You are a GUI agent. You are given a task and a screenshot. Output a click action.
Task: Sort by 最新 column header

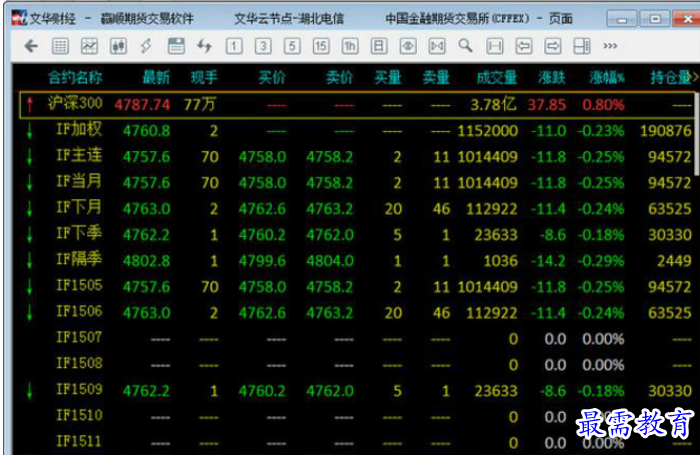click(x=156, y=78)
